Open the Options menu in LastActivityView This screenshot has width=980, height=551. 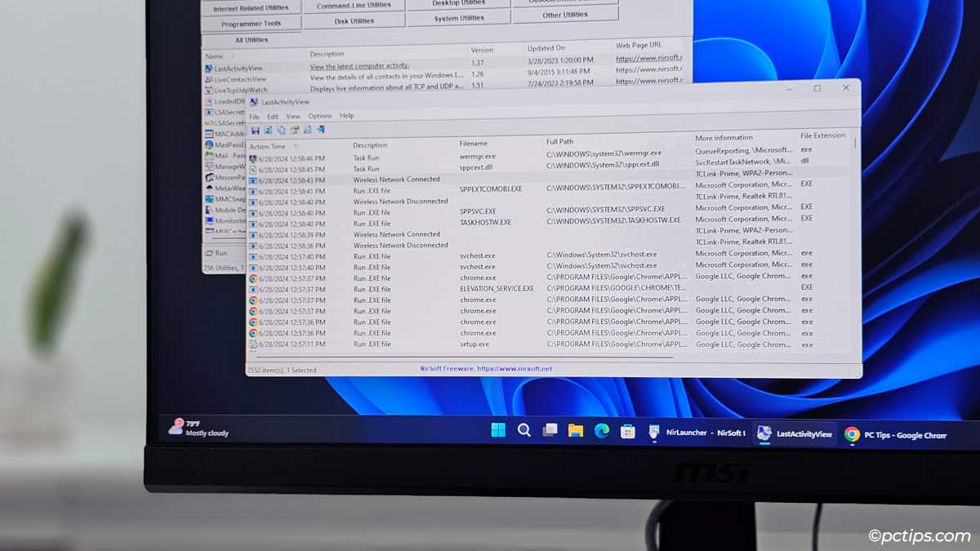click(319, 116)
